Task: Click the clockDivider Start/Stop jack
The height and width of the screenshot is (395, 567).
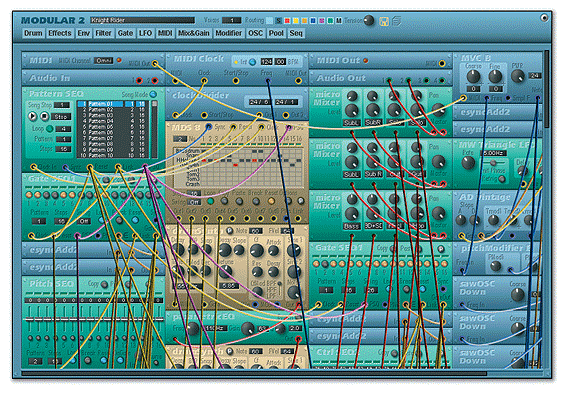Action: (x=204, y=115)
